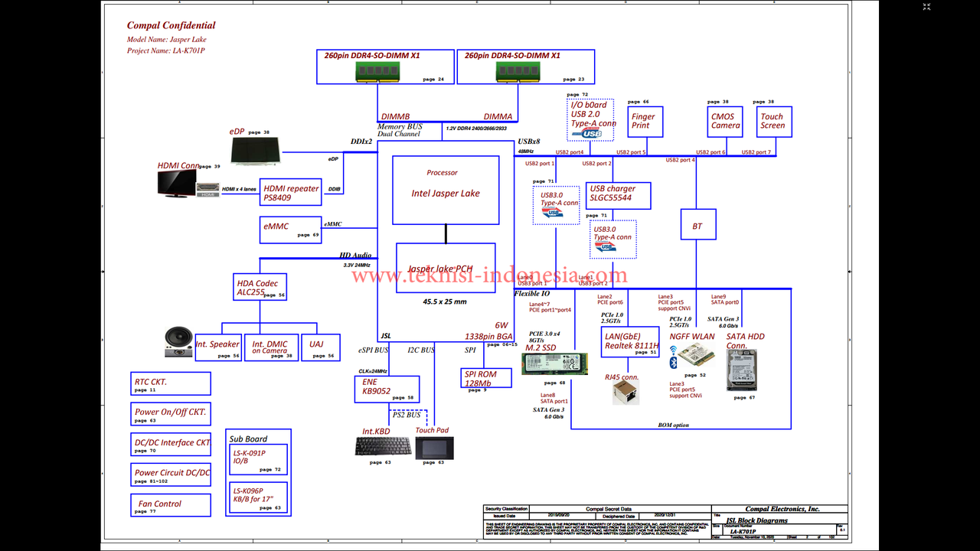Click the 'DIMMA' label
The width and height of the screenshot is (980, 551).
[x=498, y=116]
